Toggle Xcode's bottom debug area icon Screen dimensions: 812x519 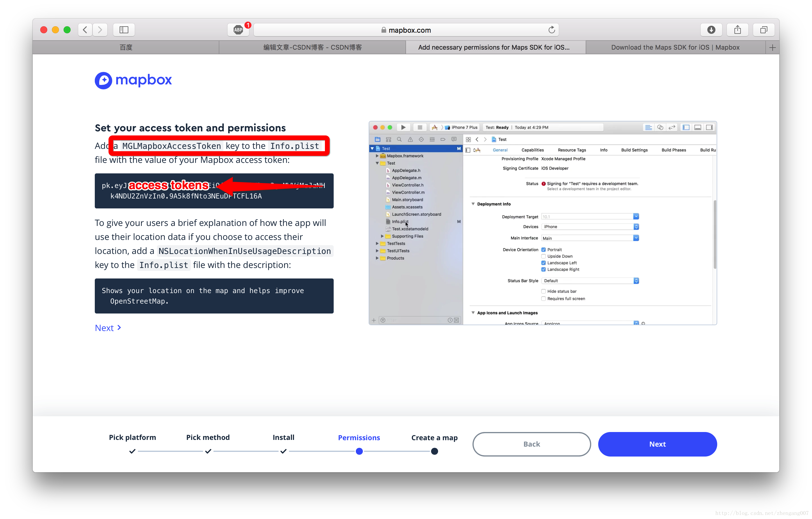pyautogui.click(x=698, y=127)
